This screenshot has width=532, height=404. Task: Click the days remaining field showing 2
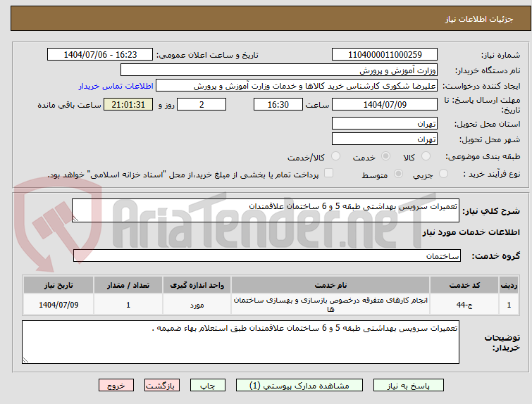pos(202,104)
